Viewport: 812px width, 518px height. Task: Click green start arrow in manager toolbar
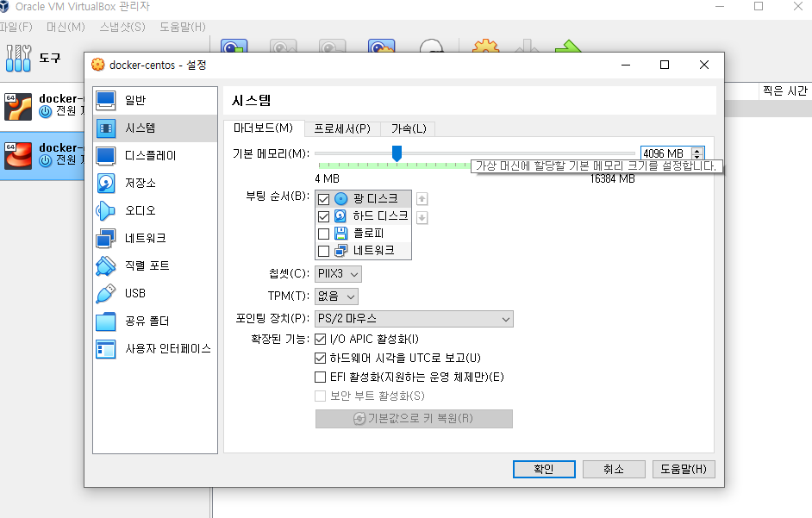[568, 46]
